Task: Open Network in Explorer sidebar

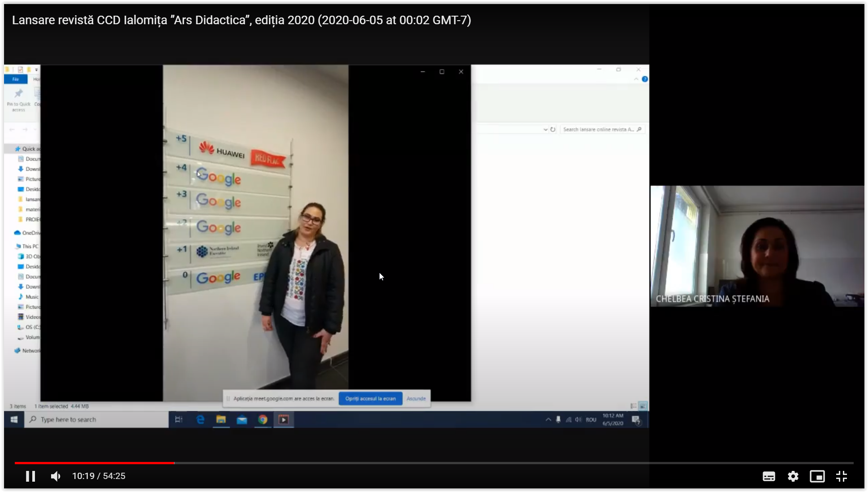Action: 27,351
